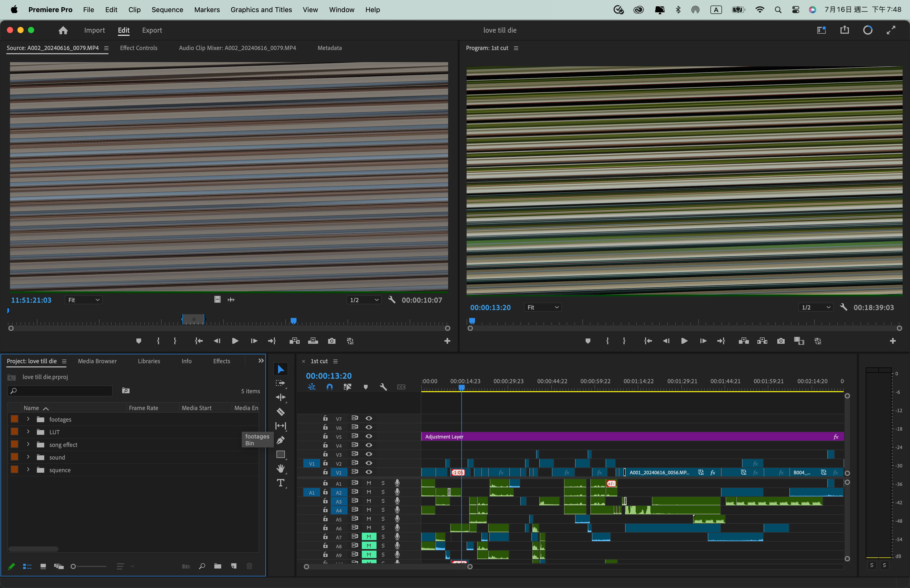Select the Razor tool in the tools panel
The width and height of the screenshot is (910, 588).
click(280, 412)
